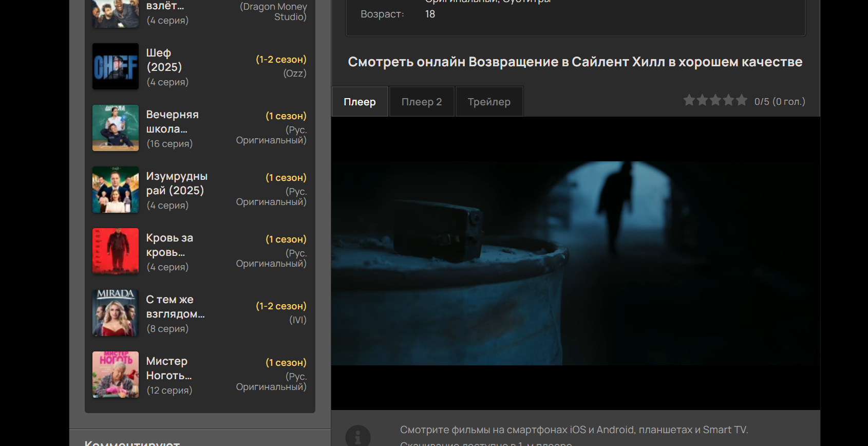Rate the movie five stars
868x446 pixels.
pos(742,100)
